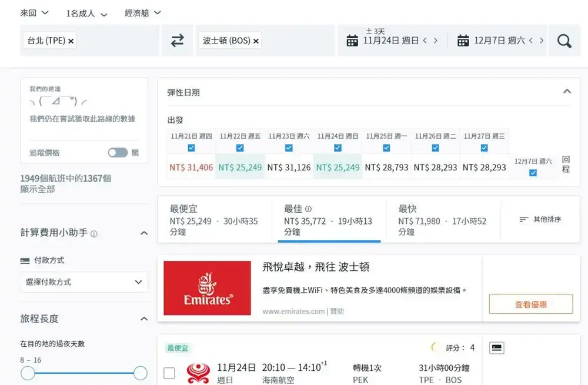Go to next departure date arrow
Image resolution: width=588 pixels, height=385 pixels.
pos(435,41)
